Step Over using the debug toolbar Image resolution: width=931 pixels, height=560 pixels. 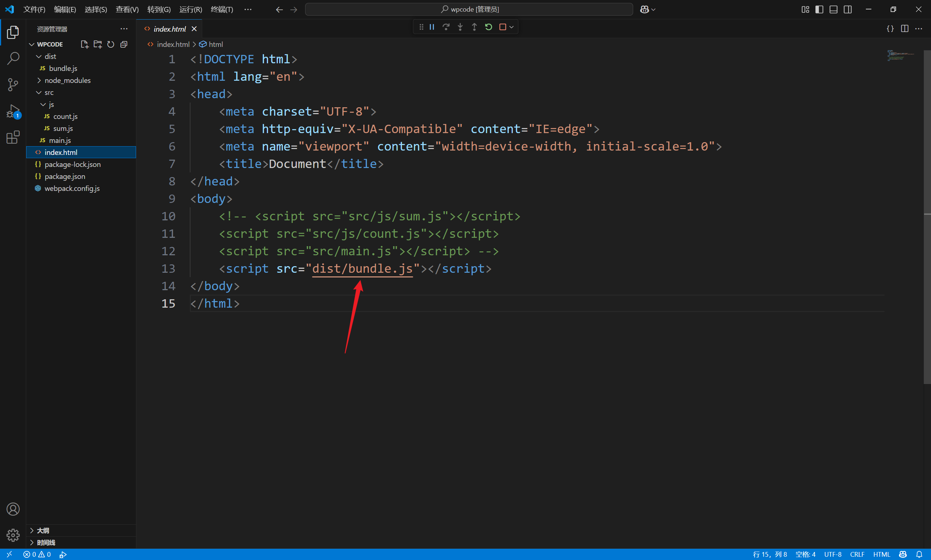(447, 27)
